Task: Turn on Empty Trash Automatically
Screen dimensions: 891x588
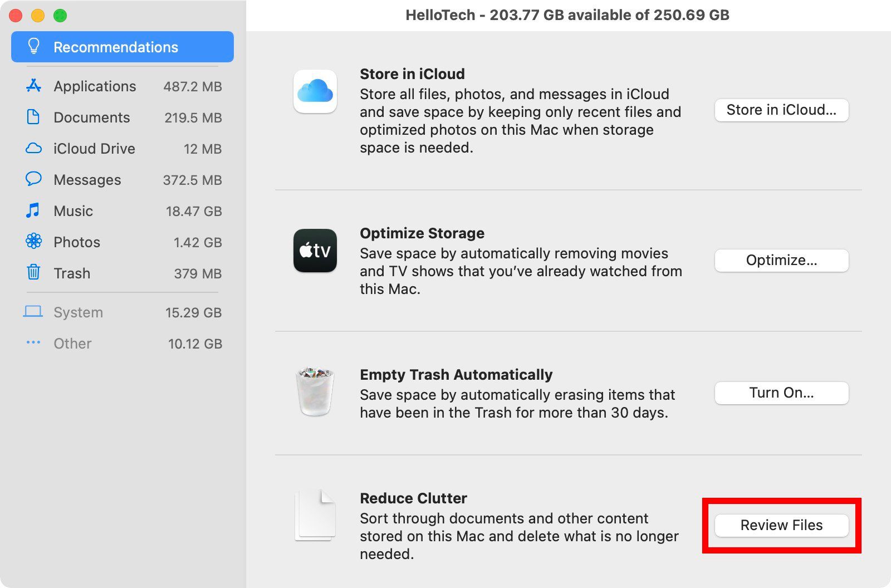Action: point(782,393)
